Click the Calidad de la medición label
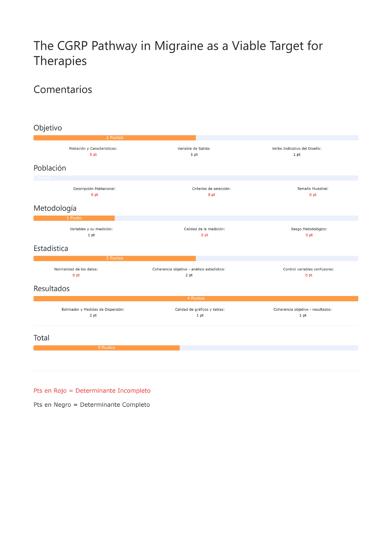This screenshot has height=555, width=392. click(204, 229)
